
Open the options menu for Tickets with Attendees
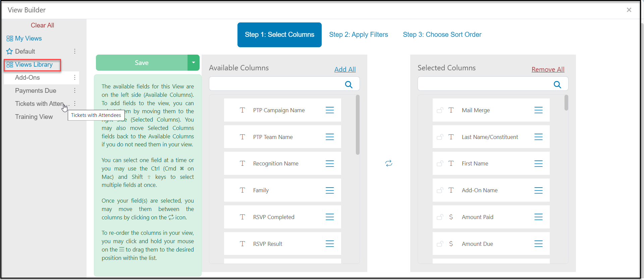coord(75,103)
